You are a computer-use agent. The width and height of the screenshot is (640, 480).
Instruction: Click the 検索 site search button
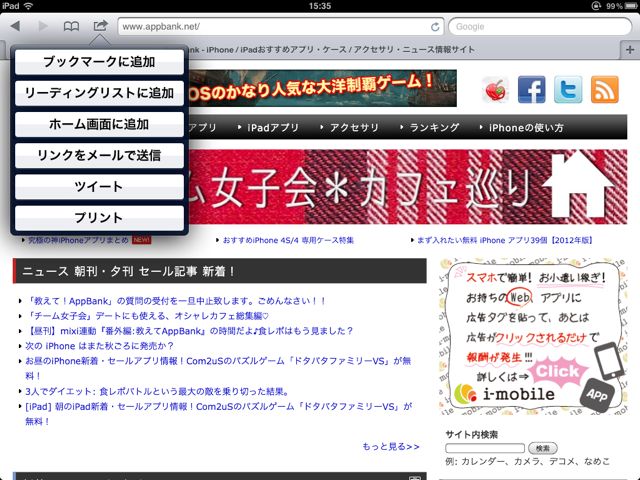(542, 448)
